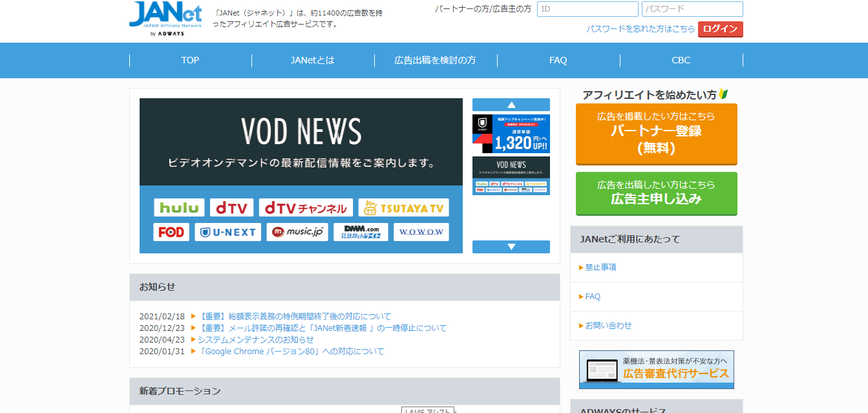Show next slide with the down arrow
Viewport: 868px width, 413px height.
click(511, 247)
